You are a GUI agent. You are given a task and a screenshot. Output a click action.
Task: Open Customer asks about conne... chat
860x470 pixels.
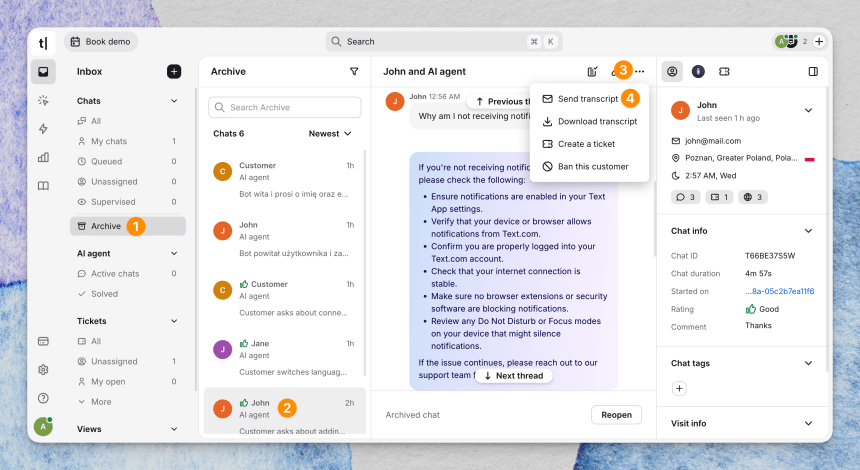tap(284, 298)
